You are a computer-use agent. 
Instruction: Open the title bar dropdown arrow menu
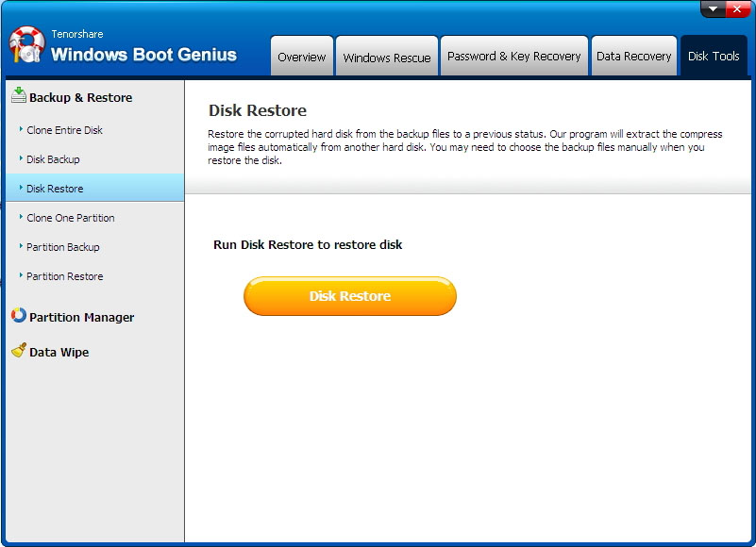coord(714,9)
